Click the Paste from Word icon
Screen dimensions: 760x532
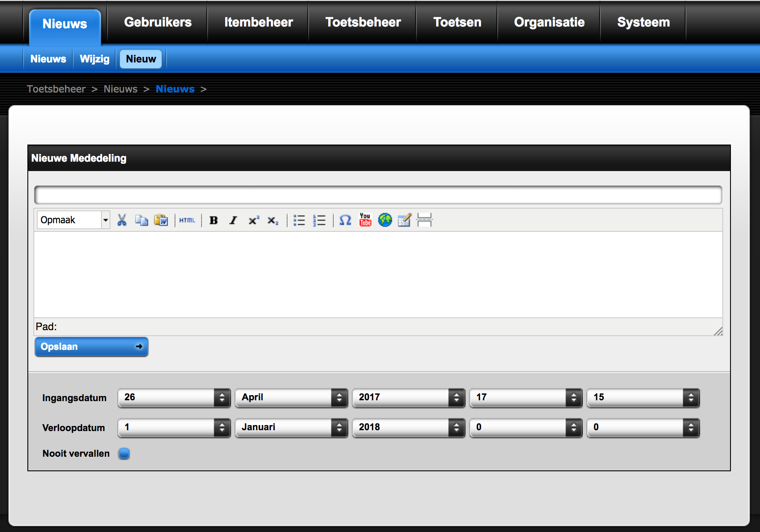(161, 220)
